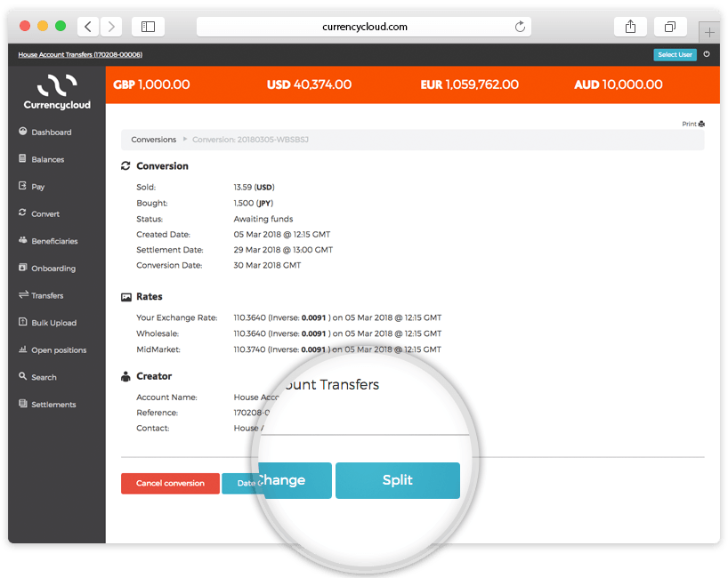This screenshot has width=728, height=578.
Task: Click the Settlements icon
Action: pyautogui.click(x=23, y=404)
